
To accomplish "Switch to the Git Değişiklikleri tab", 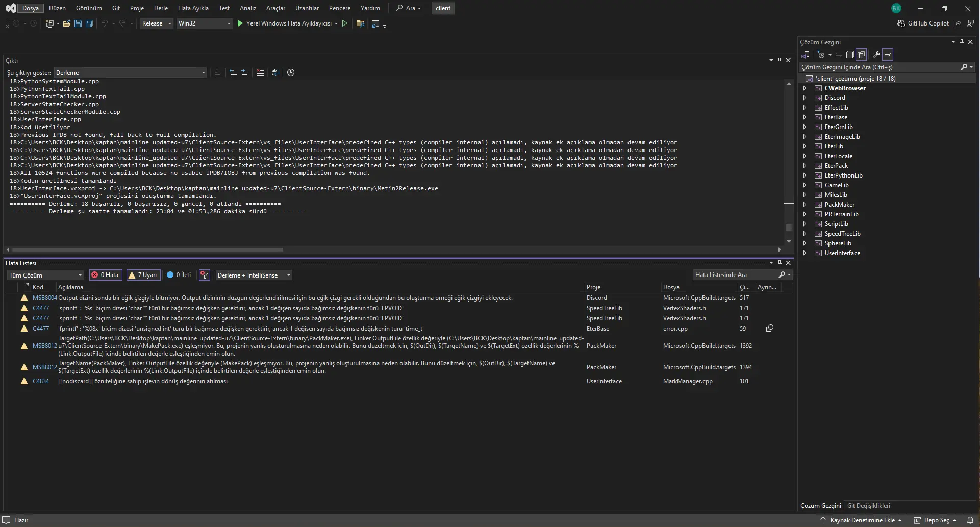I will point(868,506).
